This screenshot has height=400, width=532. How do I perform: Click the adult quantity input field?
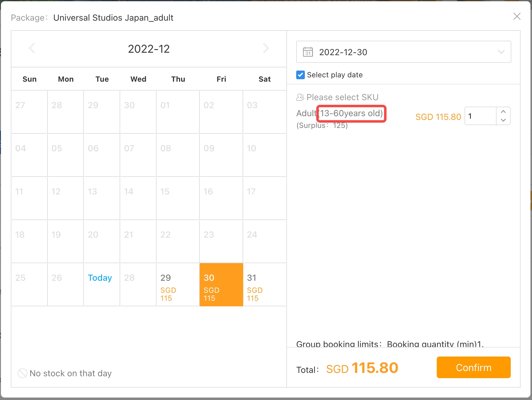tap(480, 116)
